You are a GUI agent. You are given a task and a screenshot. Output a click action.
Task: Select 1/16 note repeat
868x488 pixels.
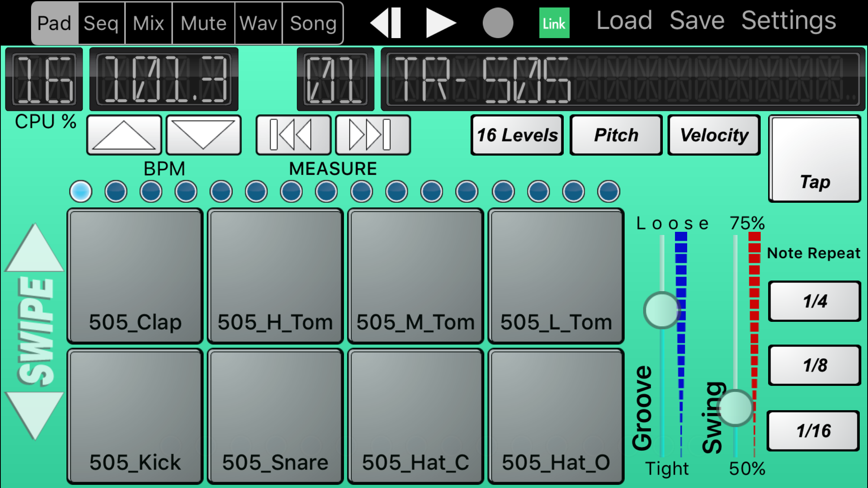(x=813, y=431)
